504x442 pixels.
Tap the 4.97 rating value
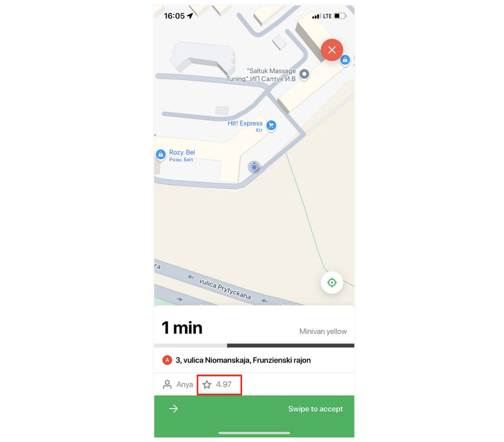tap(224, 384)
